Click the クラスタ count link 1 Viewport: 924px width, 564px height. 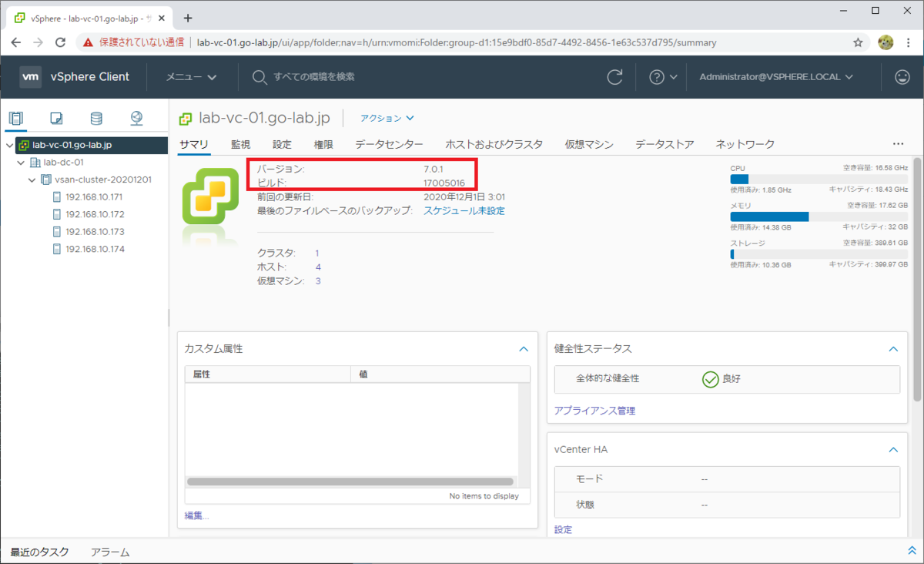point(317,253)
